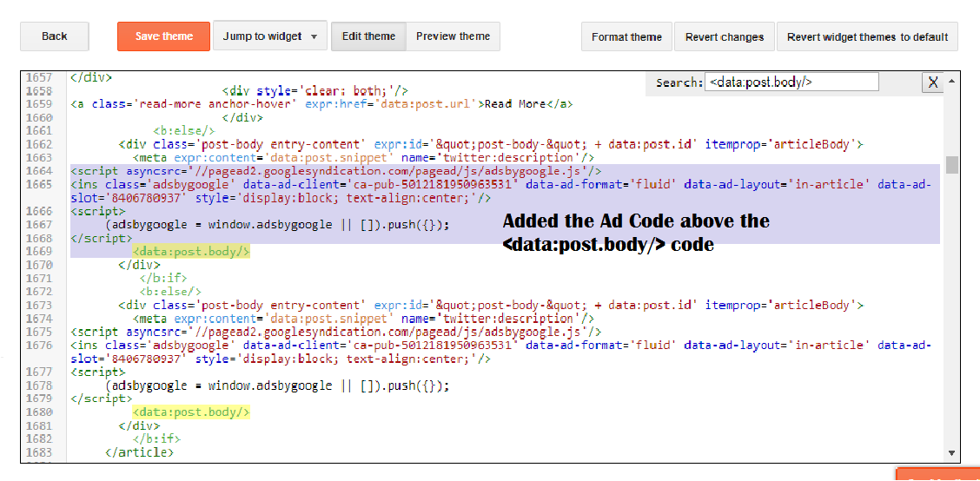Click script asyncsrc code on line 1675
Screen dimensions: 980x481
[x=336, y=332]
